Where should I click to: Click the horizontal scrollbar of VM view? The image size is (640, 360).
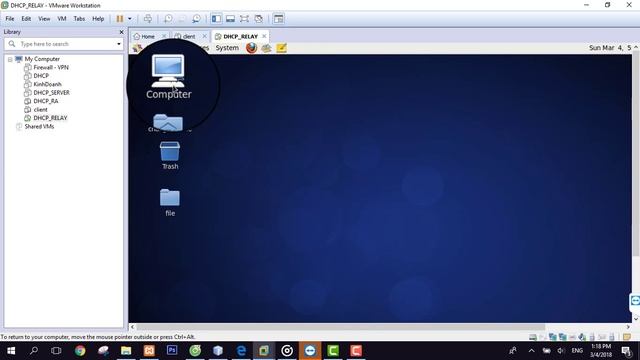point(340,327)
